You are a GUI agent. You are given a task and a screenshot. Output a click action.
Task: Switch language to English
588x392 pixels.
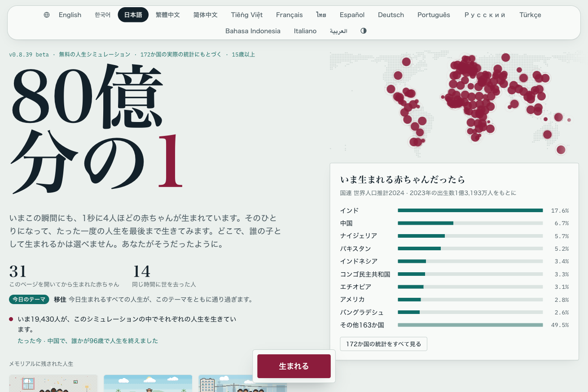(70, 15)
